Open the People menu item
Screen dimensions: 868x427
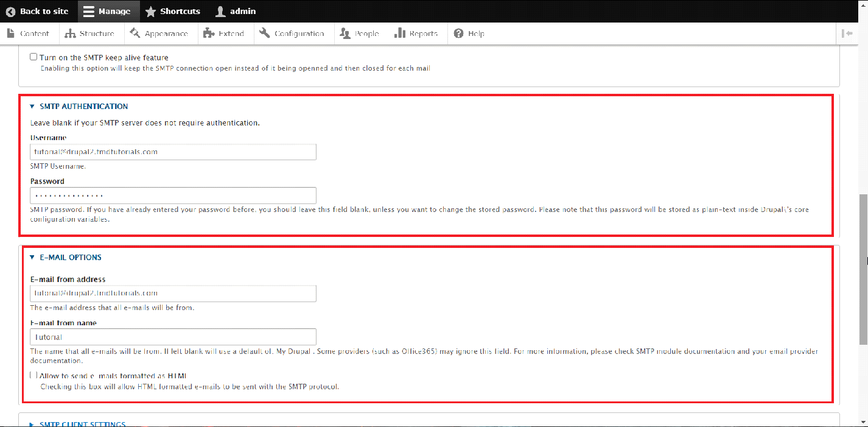coord(360,34)
